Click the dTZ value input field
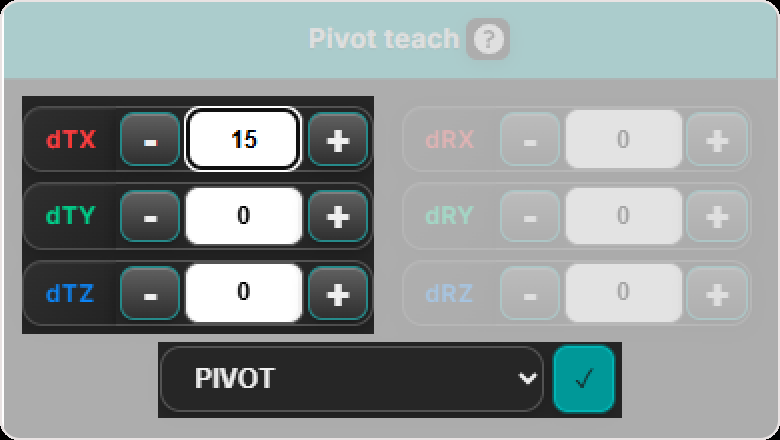This screenshot has width=780, height=440. tap(243, 293)
